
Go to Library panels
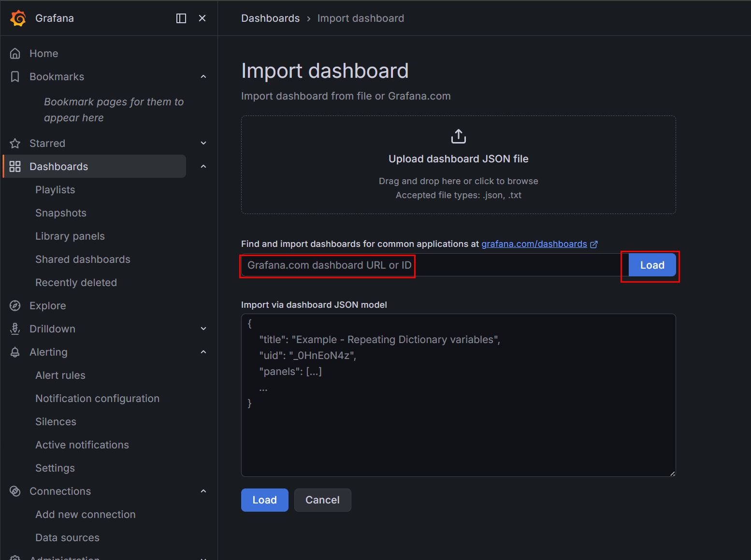(x=70, y=236)
